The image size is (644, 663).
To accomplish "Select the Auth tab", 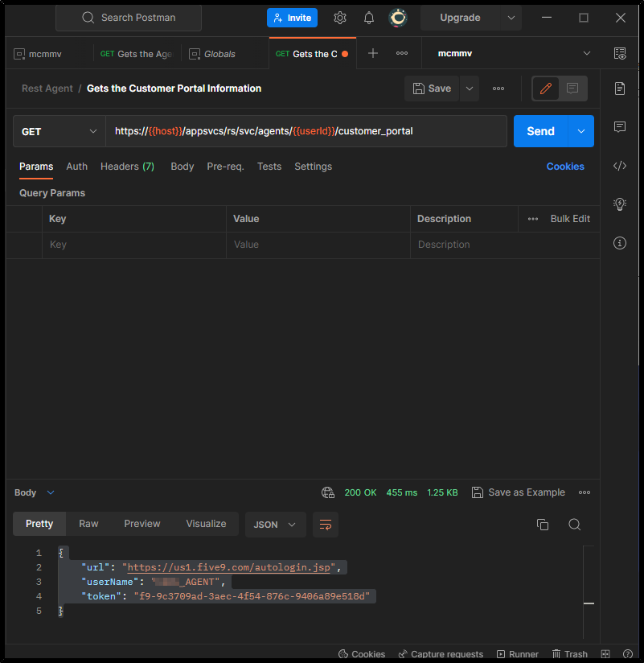I will 77,167.
